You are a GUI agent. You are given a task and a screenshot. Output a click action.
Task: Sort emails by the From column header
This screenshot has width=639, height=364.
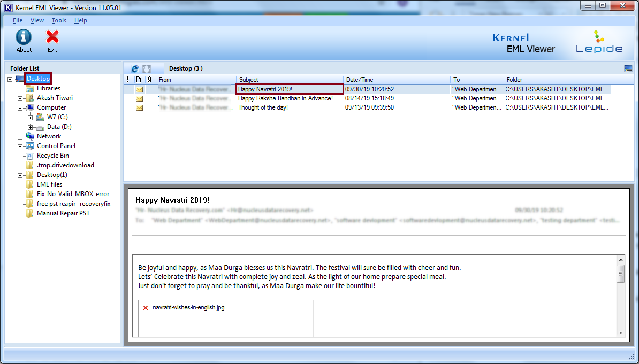tap(196, 80)
